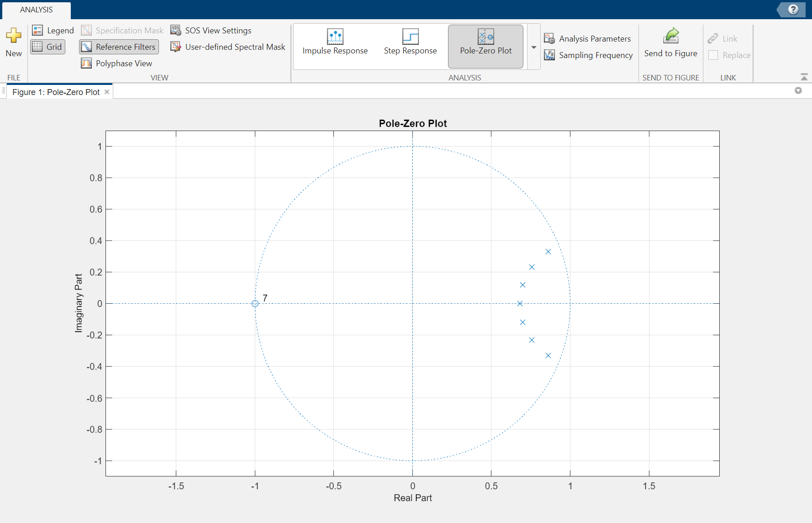Toggle the Grid display button
The width and height of the screenshot is (812, 523).
click(x=48, y=47)
